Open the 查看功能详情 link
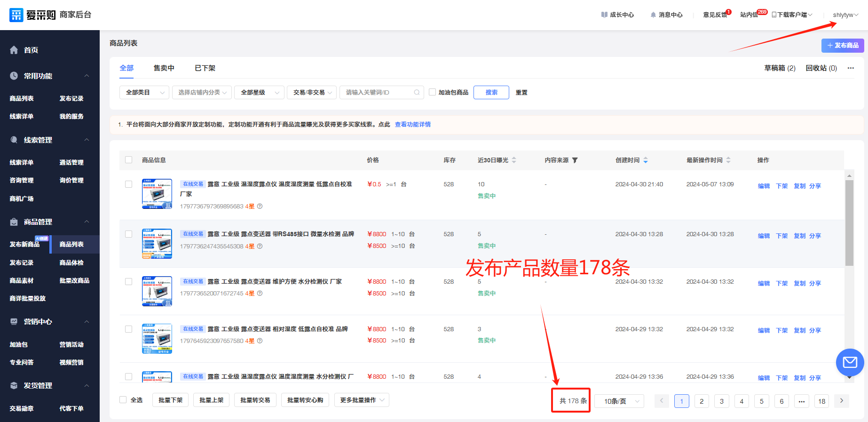Viewport: 868px width, 422px height. (412, 125)
